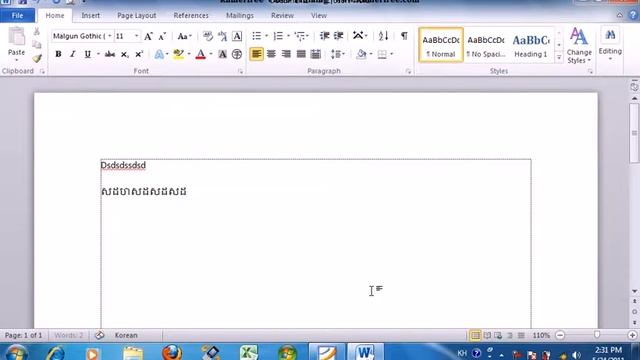Screen dimensions: 640x360
Task: Click the Korean language indicator
Action: [126, 335]
